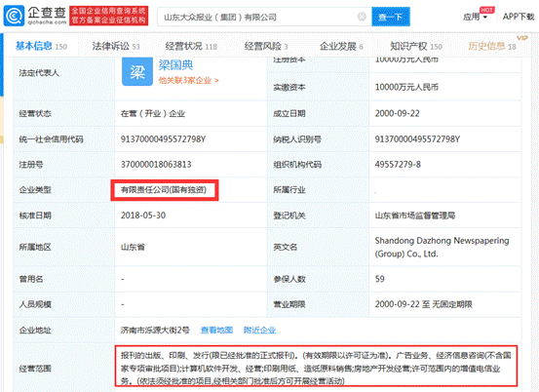
Task: Select the business term 2000-09-22 至 无固定期限
Action: pyautogui.click(x=423, y=304)
